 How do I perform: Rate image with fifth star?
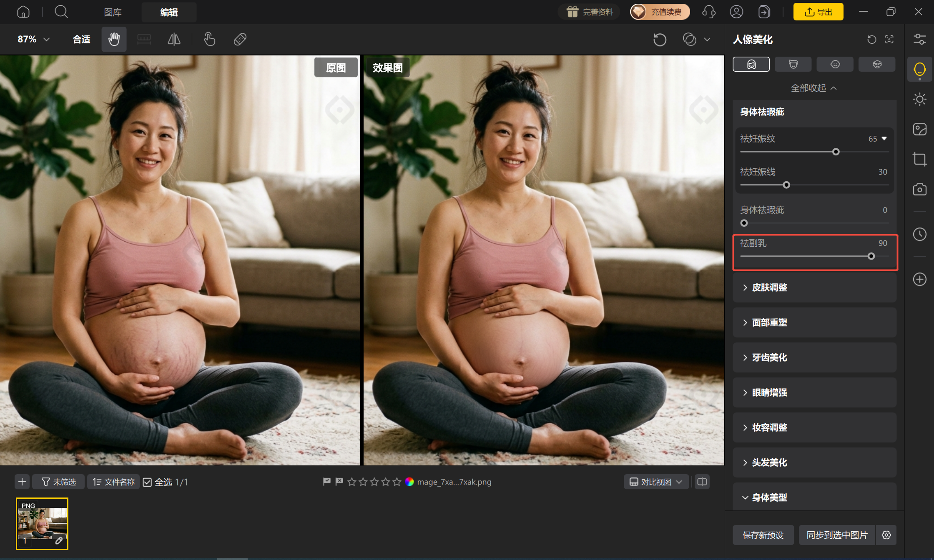tap(397, 482)
